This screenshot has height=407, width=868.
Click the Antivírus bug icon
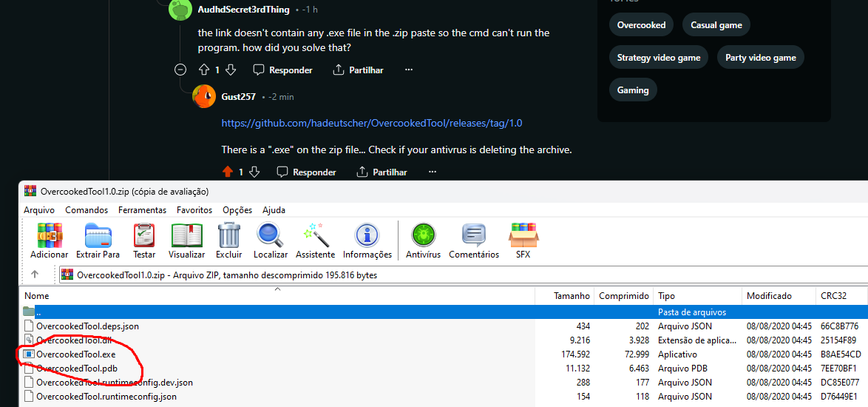(x=423, y=235)
